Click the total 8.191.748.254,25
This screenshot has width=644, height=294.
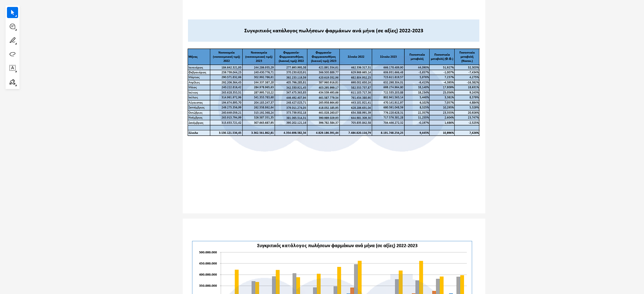pyautogui.click(x=392, y=133)
